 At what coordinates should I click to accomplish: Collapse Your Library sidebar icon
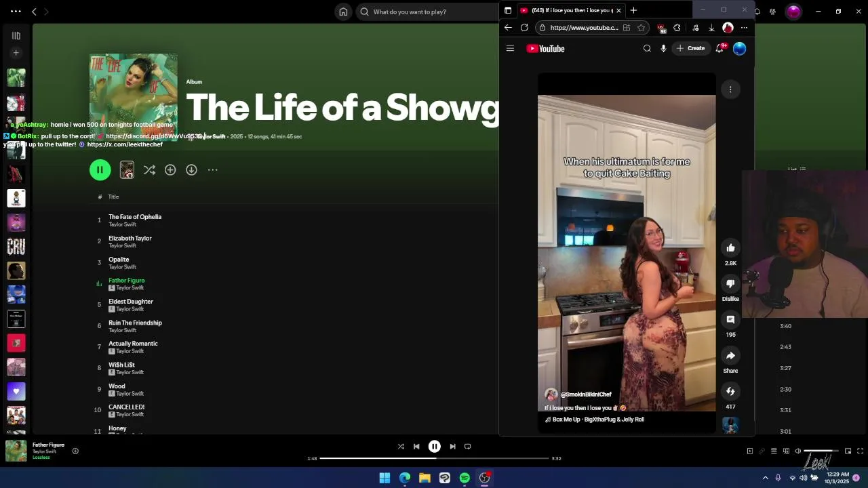coord(16,35)
